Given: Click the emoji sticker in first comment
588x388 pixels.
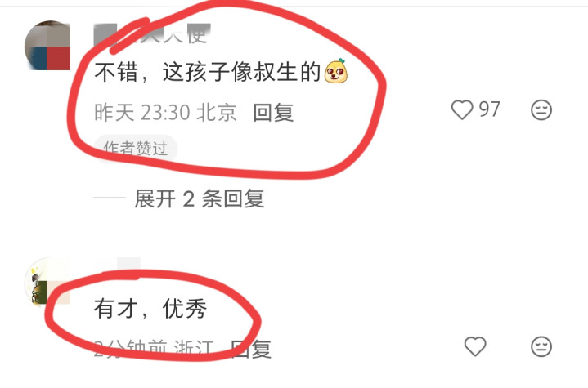Looking at the screenshot, I should [335, 71].
